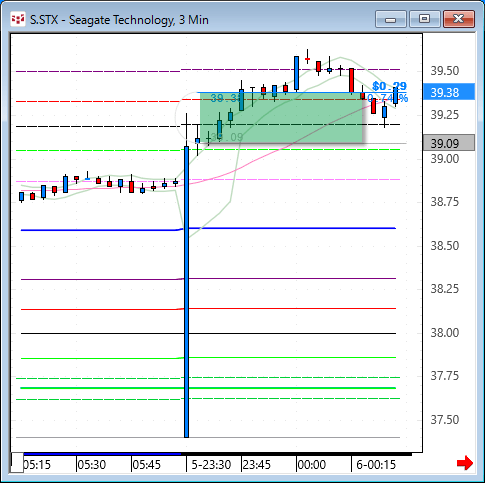Select the solid black line at 38.00

pos(208,333)
